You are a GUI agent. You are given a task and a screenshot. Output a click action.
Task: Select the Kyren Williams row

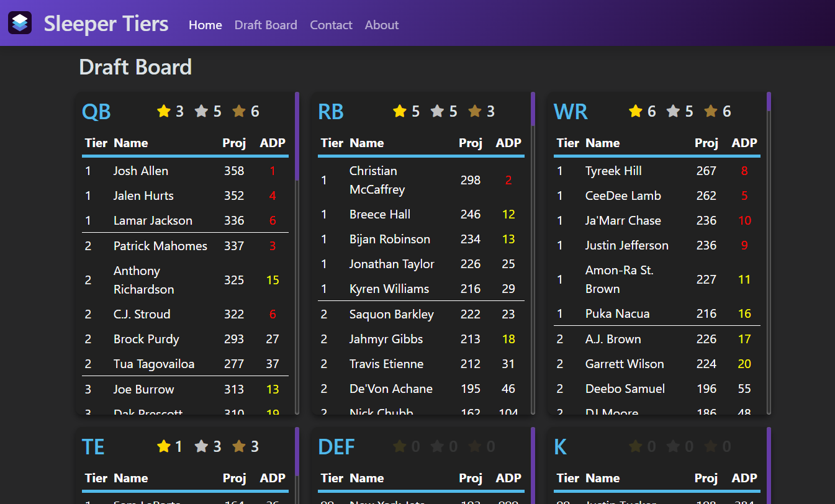pyautogui.click(x=421, y=289)
